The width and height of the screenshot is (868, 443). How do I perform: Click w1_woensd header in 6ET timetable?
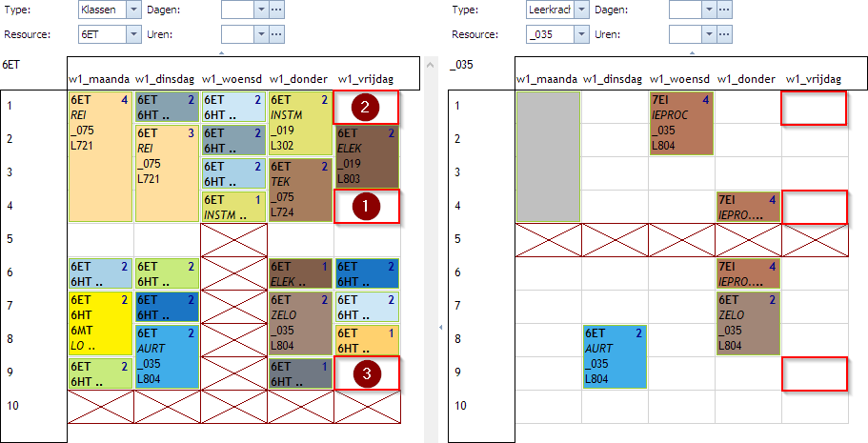tap(232, 79)
